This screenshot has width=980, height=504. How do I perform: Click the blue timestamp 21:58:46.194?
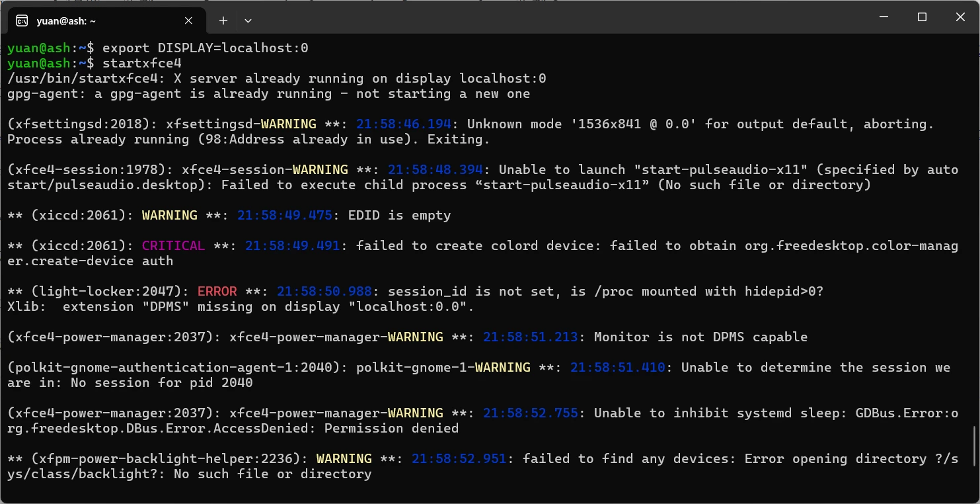click(404, 124)
